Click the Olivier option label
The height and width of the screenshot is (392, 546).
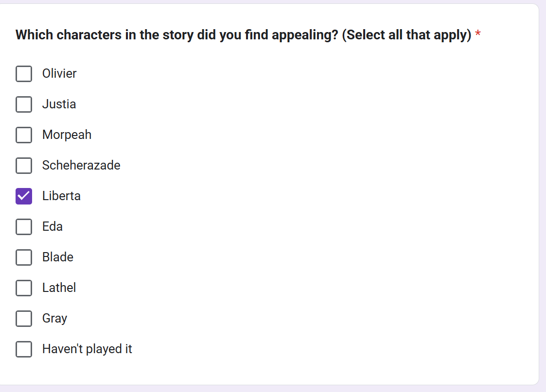[59, 73]
